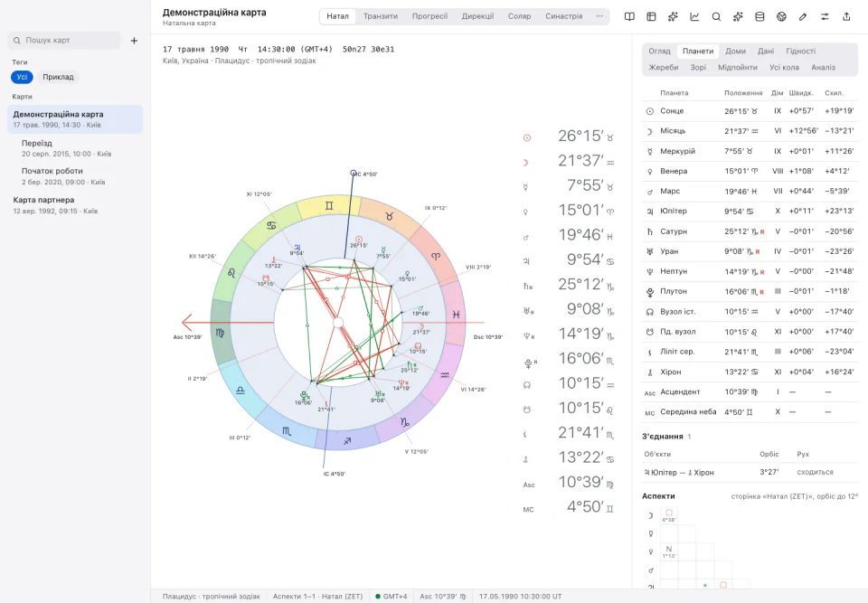Screen dimensions: 868x603
Task: Click the Scorpio sign on the chart wheel
Action: [287, 430]
